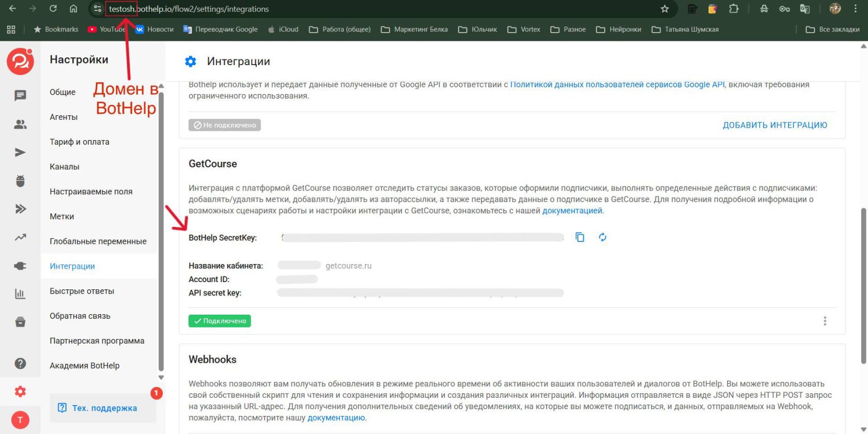Go to Глобальные переменные settings
The image size is (868, 434).
pyautogui.click(x=98, y=241)
